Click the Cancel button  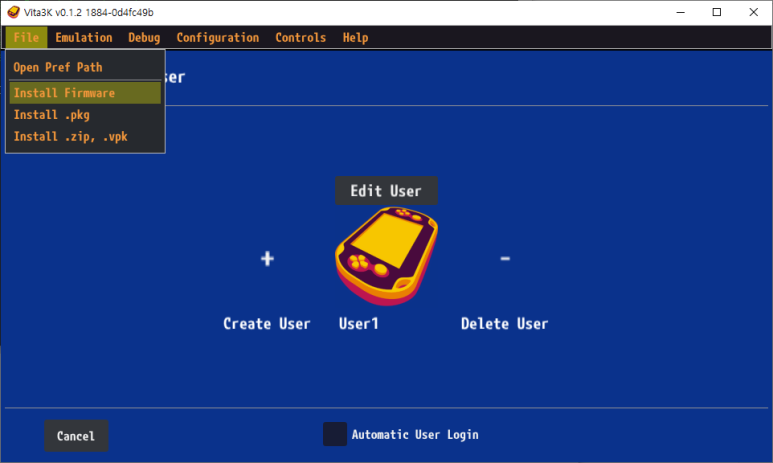76,436
